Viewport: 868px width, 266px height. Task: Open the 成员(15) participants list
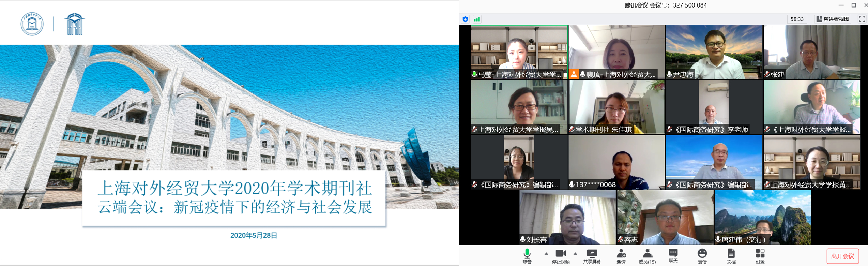click(x=647, y=256)
